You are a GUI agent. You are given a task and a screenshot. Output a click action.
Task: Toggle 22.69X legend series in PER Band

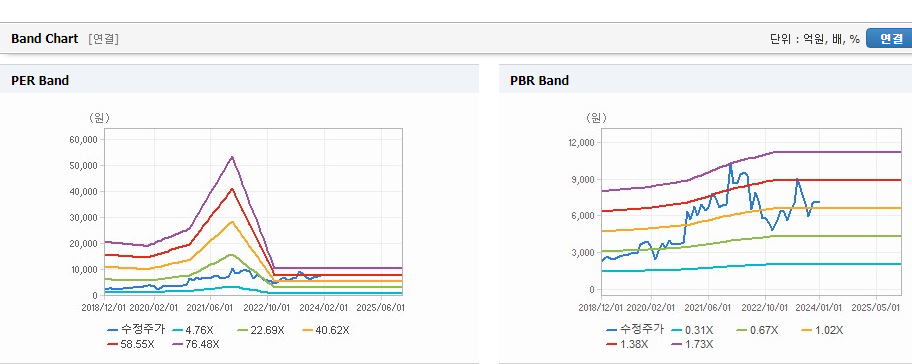[261, 330]
